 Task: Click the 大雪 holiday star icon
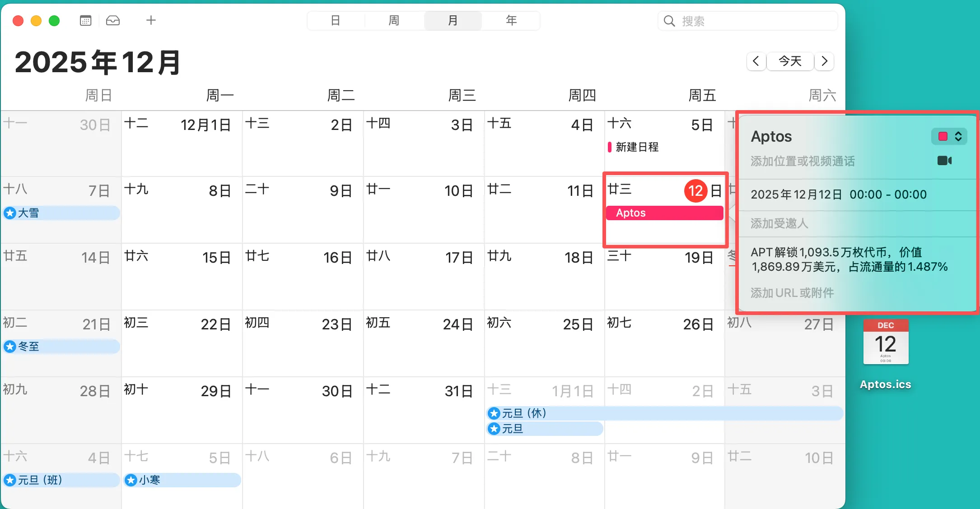(10, 213)
